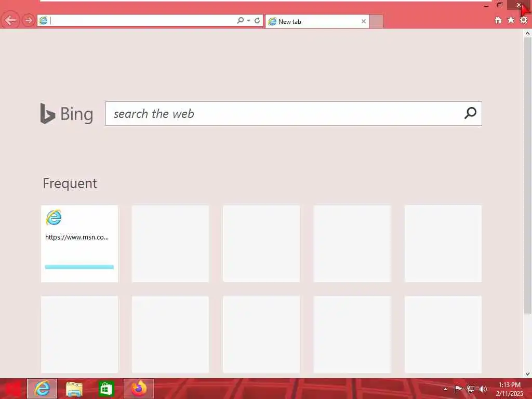Go back using the Back arrow button
Screen dimensions: 532x399
(x=10, y=20)
